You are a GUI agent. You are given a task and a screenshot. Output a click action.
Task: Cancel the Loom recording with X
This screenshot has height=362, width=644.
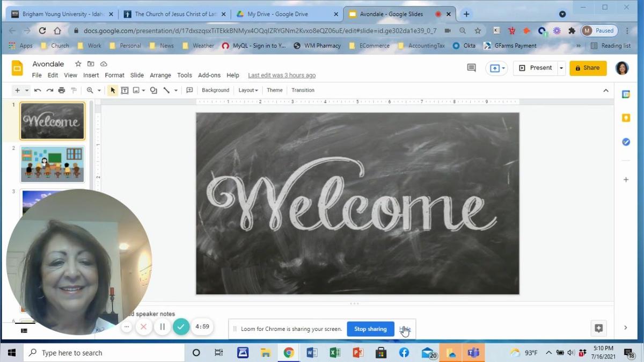coord(143,326)
